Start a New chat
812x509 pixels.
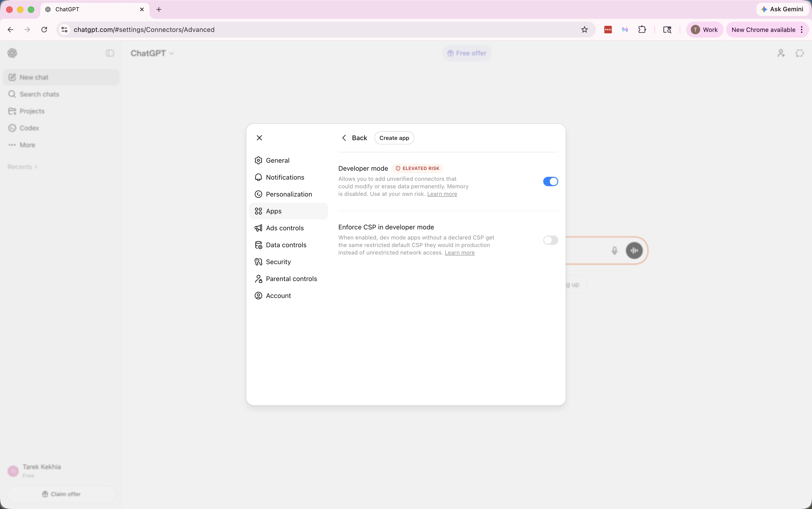[61, 77]
